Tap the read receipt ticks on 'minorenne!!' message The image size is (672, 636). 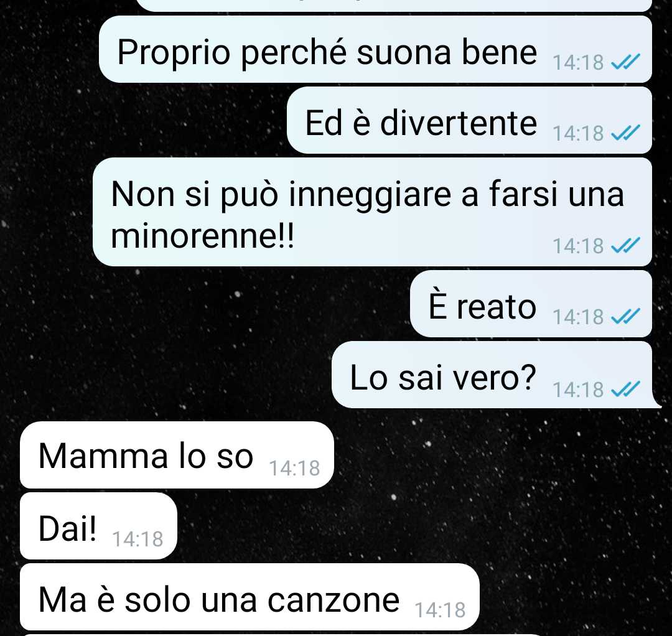pyautogui.click(x=625, y=246)
